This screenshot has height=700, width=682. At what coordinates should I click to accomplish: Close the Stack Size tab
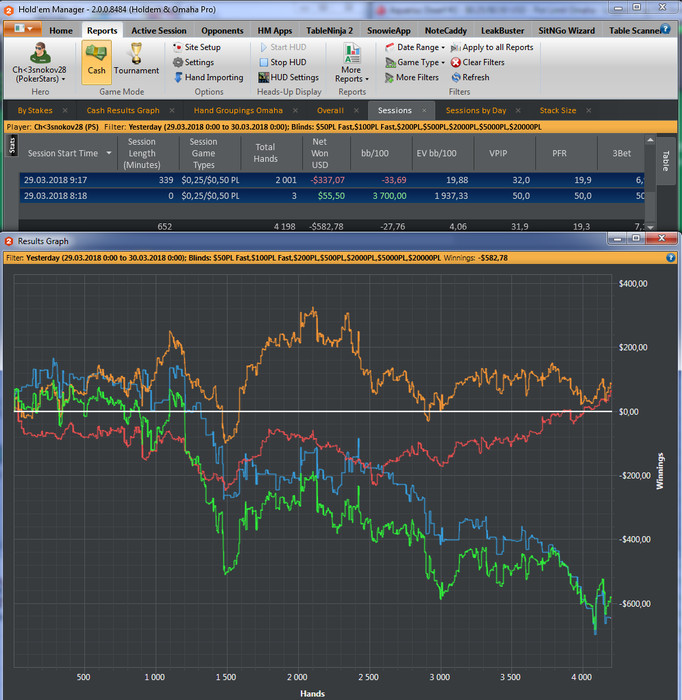tap(589, 110)
